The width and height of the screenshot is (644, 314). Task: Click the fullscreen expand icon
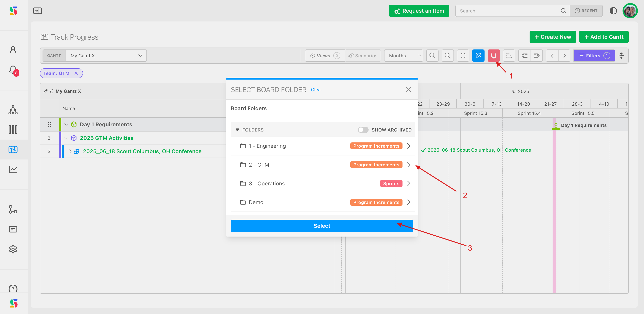pos(463,56)
